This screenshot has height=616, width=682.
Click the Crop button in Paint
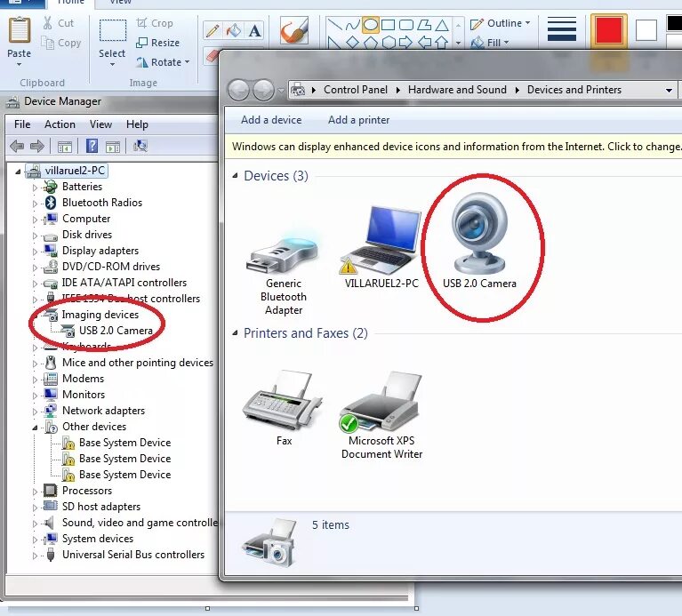(x=155, y=23)
